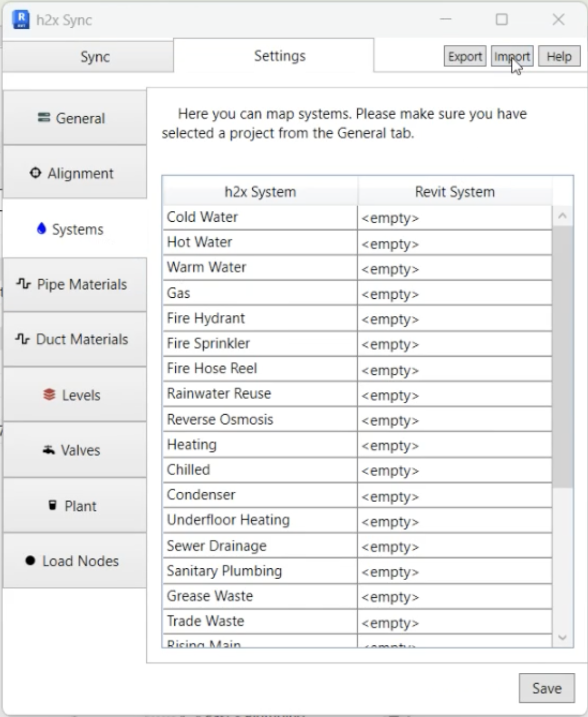Click the Plant container icon
This screenshot has height=717, width=588.
[52, 505]
